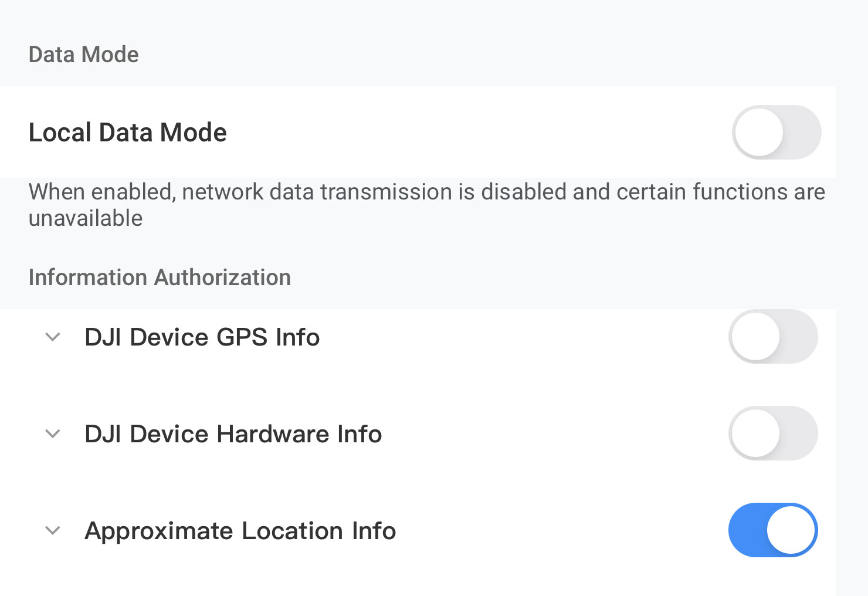Screen dimensions: 868x596
Task: Enable the Local Data Mode switch
Action: [x=776, y=133]
